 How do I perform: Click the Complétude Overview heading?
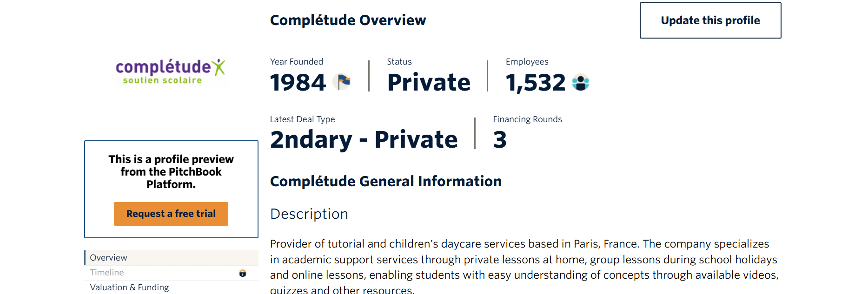point(348,20)
